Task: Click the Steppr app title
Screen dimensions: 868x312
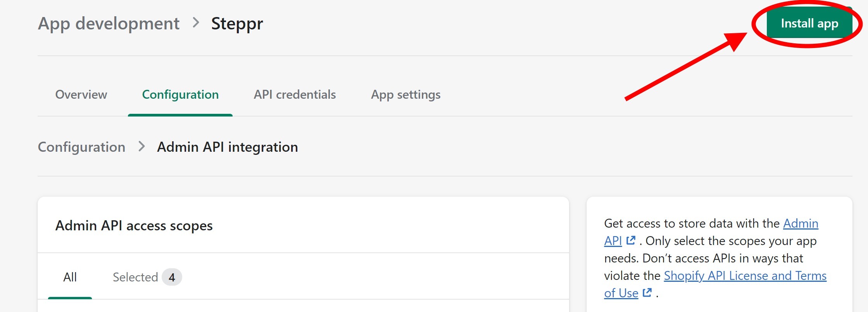Action: tap(237, 24)
